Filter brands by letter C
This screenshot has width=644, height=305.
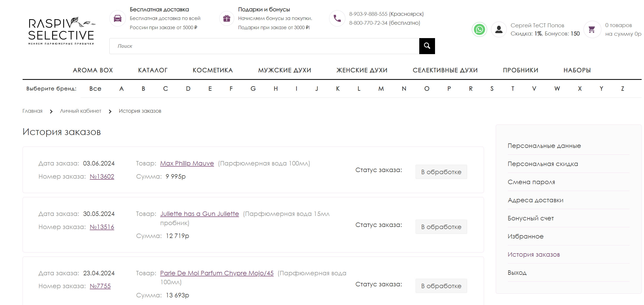coord(165,89)
